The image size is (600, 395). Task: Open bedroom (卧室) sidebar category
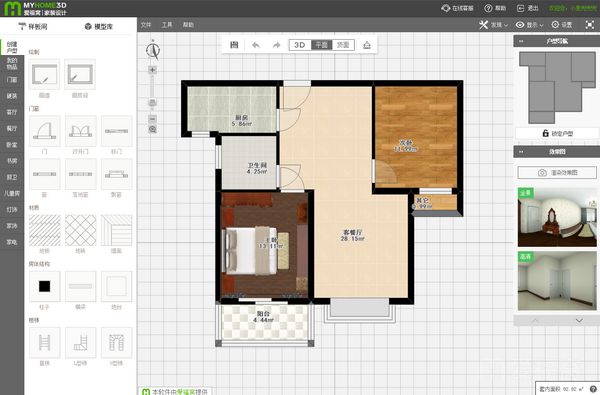(12, 145)
